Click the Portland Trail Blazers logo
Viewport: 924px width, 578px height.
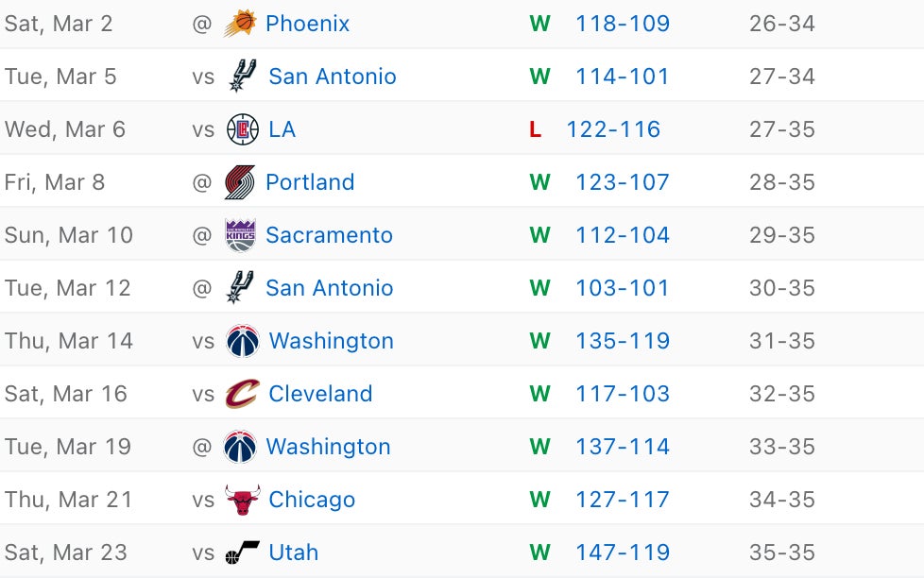click(240, 182)
